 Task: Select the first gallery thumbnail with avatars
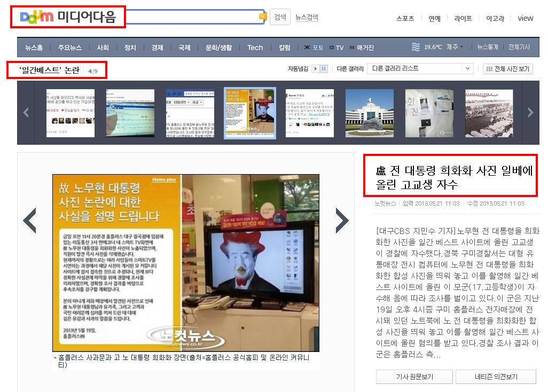(71, 113)
